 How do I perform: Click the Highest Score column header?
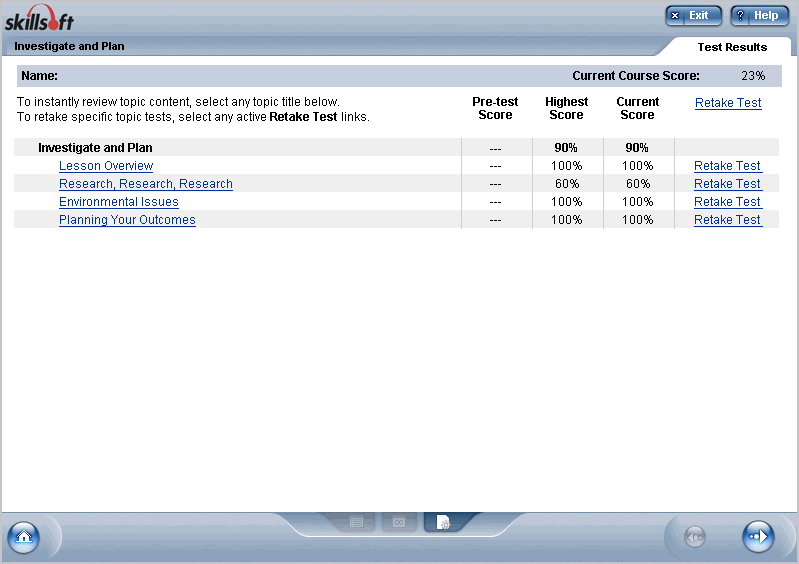coord(567,108)
